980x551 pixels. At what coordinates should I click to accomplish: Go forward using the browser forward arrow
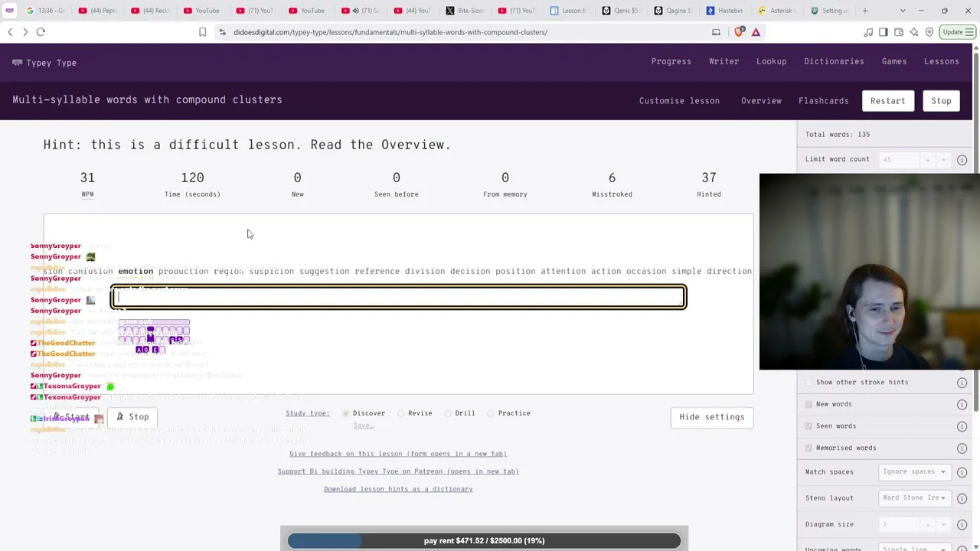tap(25, 32)
